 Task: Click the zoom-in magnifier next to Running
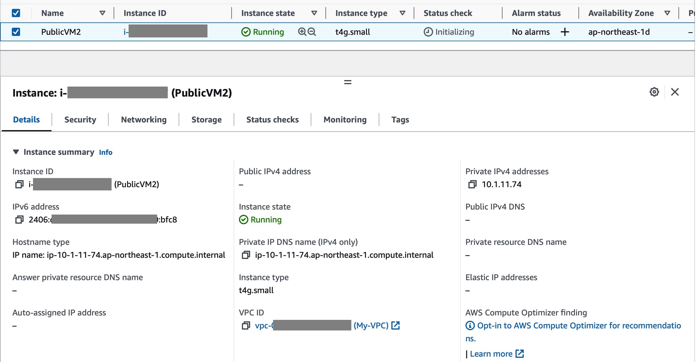pos(302,32)
